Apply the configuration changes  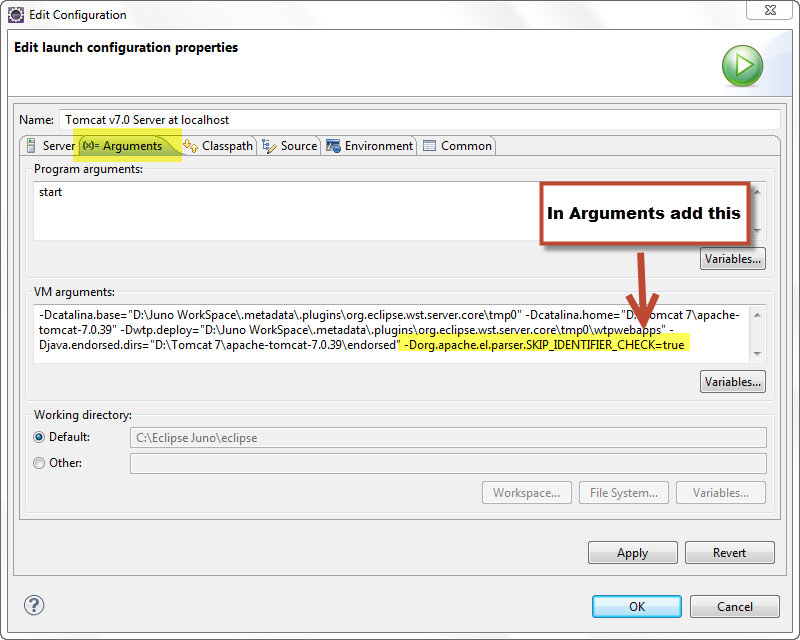633,553
